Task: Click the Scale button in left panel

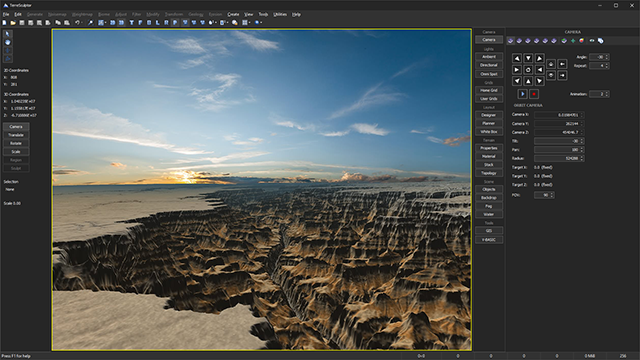Action: click(x=16, y=152)
